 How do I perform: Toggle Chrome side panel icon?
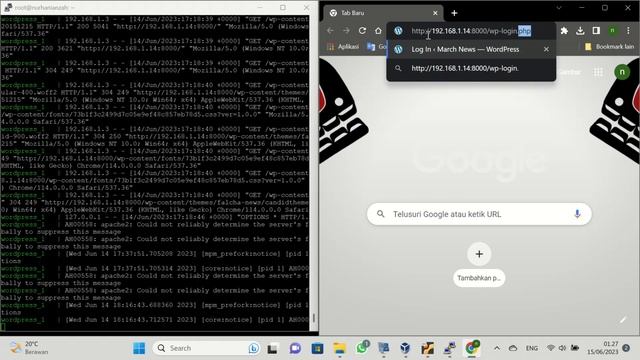(596, 31)
